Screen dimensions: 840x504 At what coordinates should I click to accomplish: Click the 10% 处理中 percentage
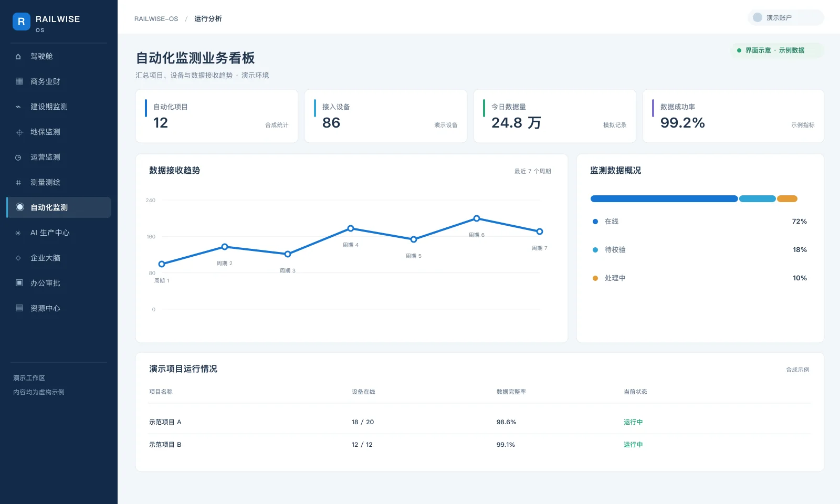800,278
